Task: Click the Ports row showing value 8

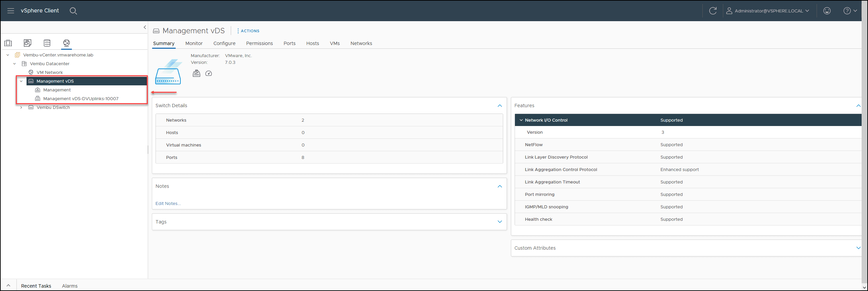Action: tap(329, 158)
